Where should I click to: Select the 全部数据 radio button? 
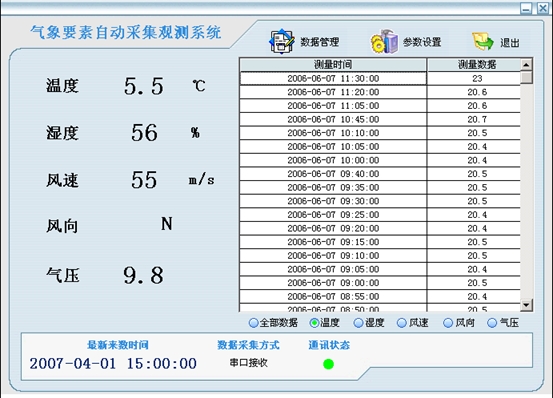click(253, 323)
